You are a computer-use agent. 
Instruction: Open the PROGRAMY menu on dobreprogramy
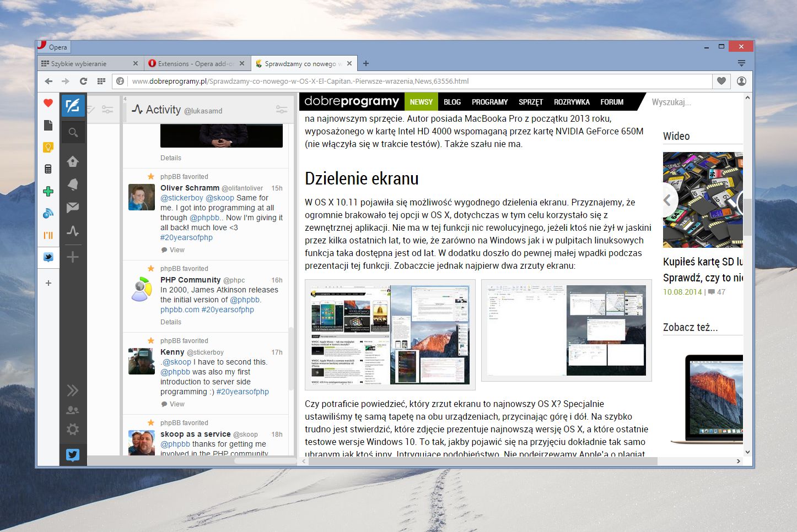pyautogui.click(x=489, y=102)
